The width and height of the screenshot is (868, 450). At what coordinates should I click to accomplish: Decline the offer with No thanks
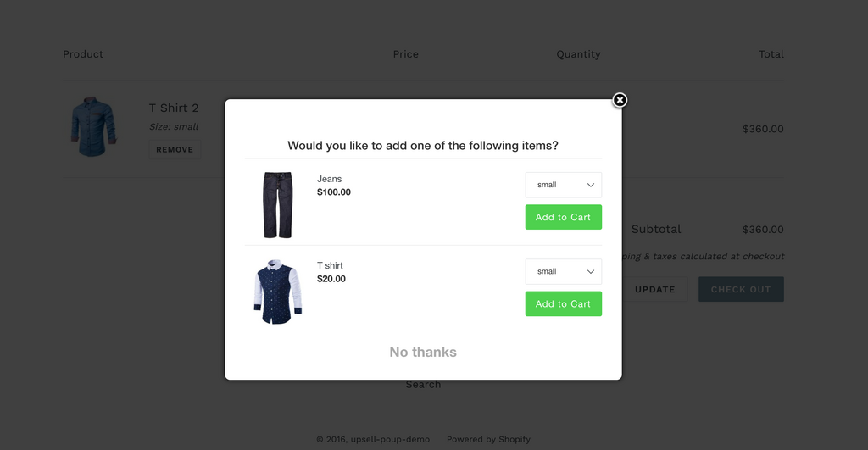pos(423,352)
